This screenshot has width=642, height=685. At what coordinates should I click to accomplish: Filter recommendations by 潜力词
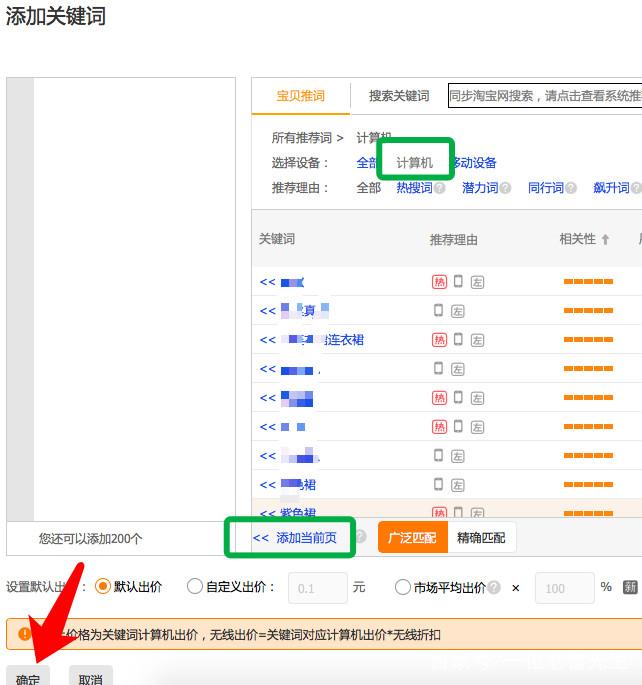[x=480, y=188]
